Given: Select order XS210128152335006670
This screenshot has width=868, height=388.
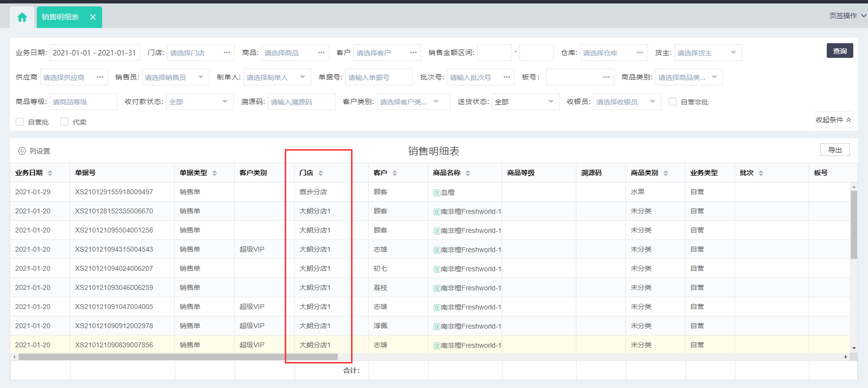Looking at the screenshot, I should (114, 211).
